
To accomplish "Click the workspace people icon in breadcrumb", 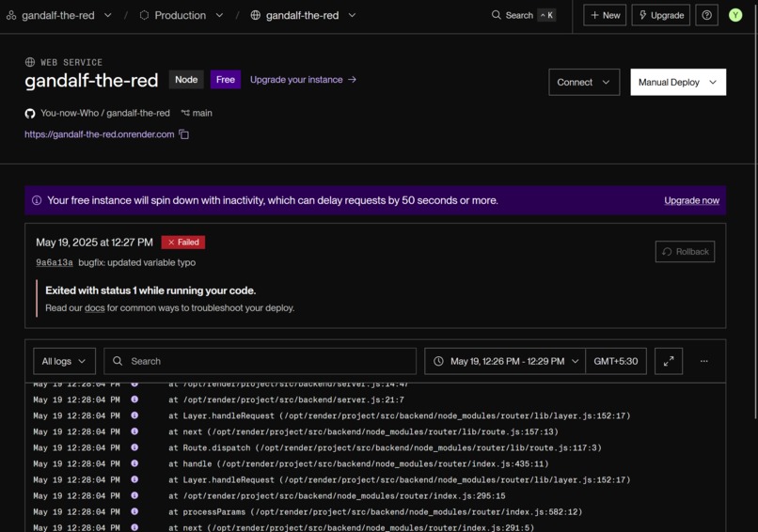I will [x=11, y=15].
